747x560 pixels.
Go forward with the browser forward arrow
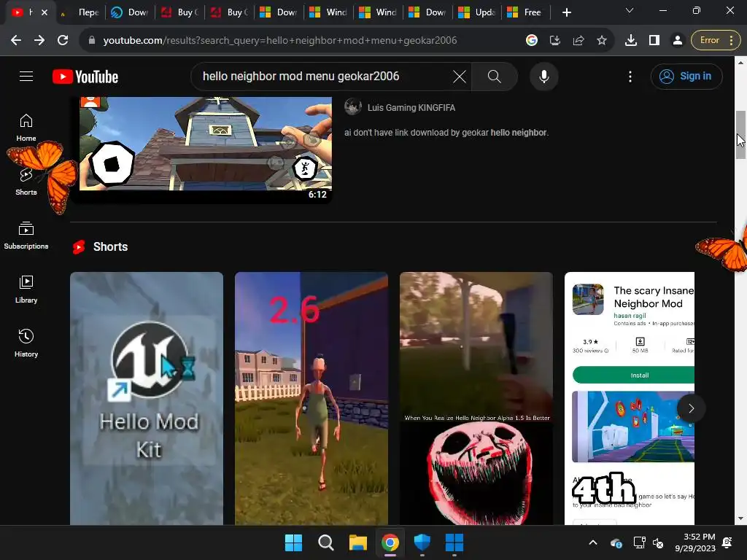[x=39, y=41]
